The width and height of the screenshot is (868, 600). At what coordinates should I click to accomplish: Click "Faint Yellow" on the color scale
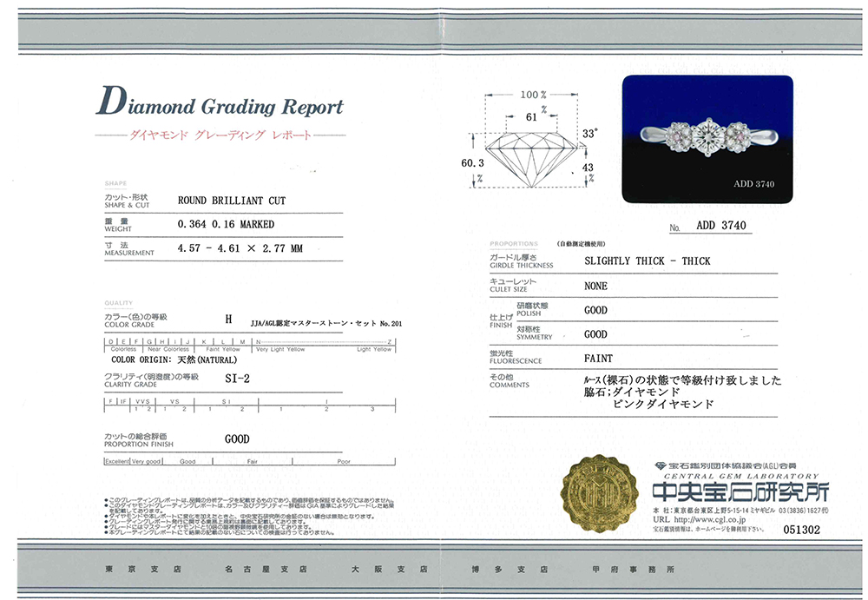click(223, 350)
